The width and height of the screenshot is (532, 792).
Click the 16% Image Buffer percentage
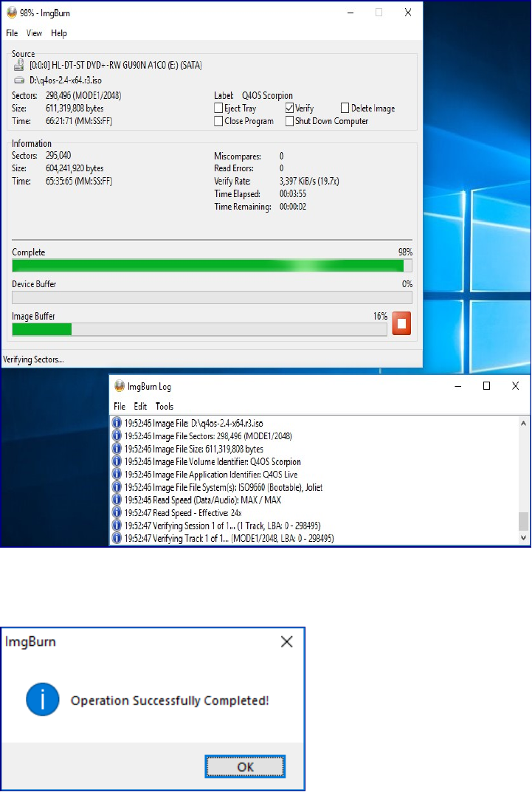coord(381,316)
